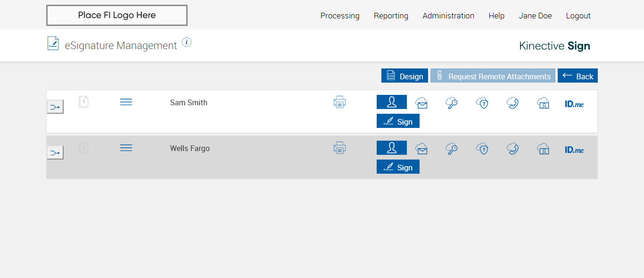Open the hamburger menu in Sam Smith row

[126, 102]
